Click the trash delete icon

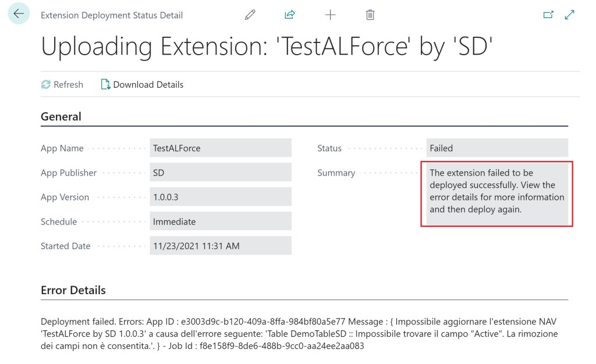(x=370, y=15)
